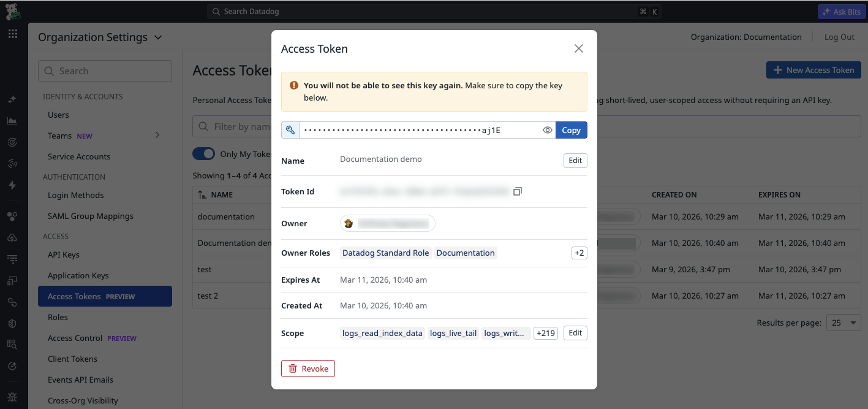
Task: Click the shield security sidebar icon
Action: click(x=12, y=323)
